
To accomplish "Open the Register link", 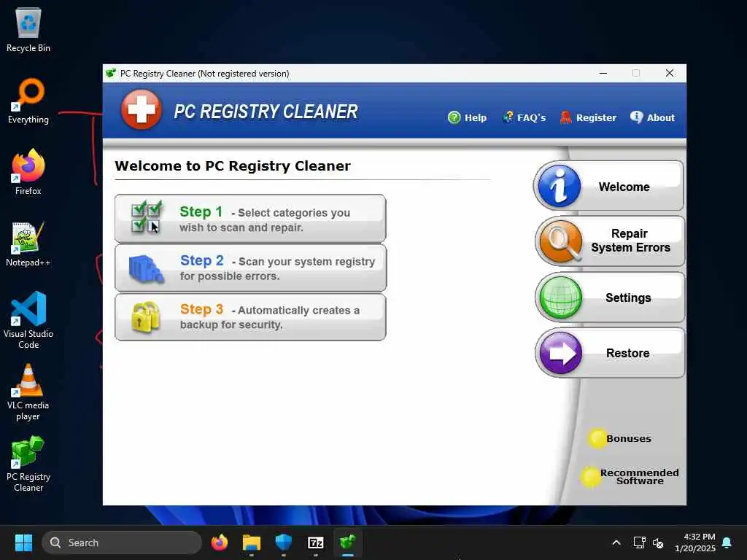I will (588, 117).
